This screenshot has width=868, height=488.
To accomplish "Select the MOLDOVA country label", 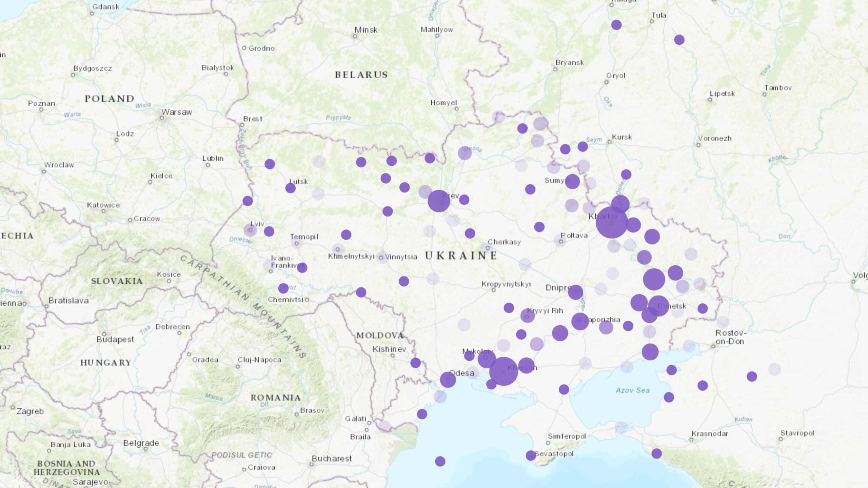I will pyautogui.click(x=380, y=335).
